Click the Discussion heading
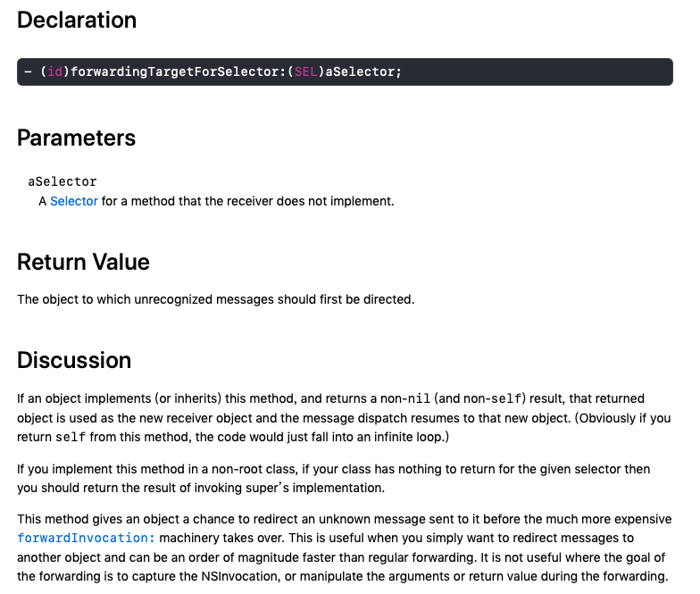Image resolution: width=700 pixels, height=594 pixels. 74,360
